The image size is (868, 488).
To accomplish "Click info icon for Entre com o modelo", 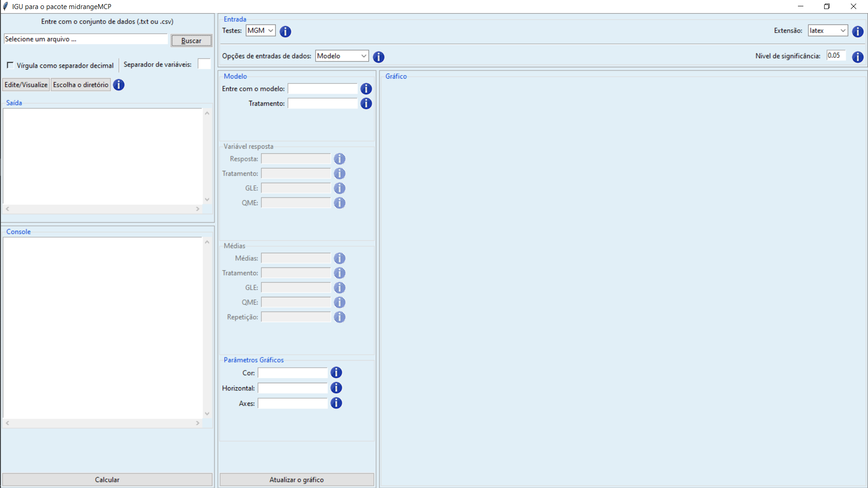I will point(366,89).
